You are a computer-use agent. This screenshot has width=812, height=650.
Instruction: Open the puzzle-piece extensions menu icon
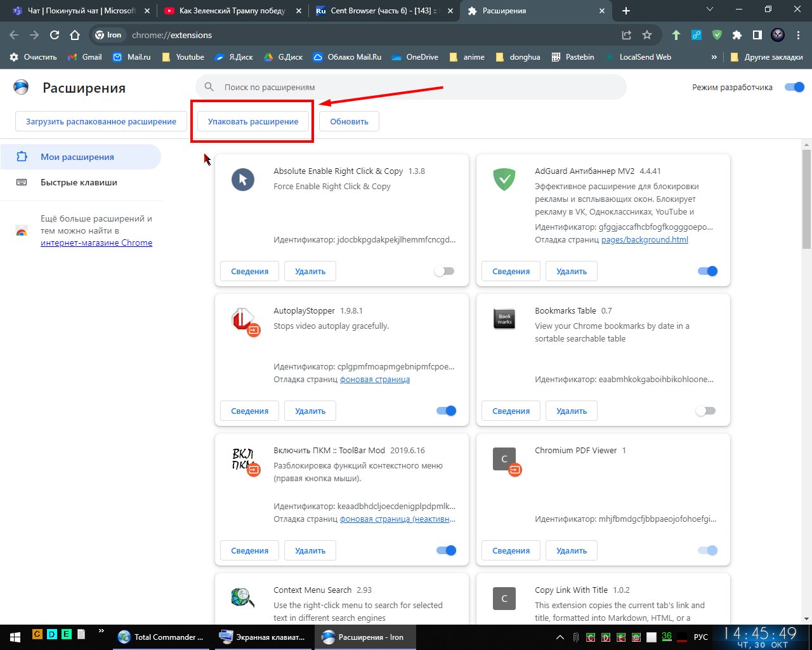point(737,35)
